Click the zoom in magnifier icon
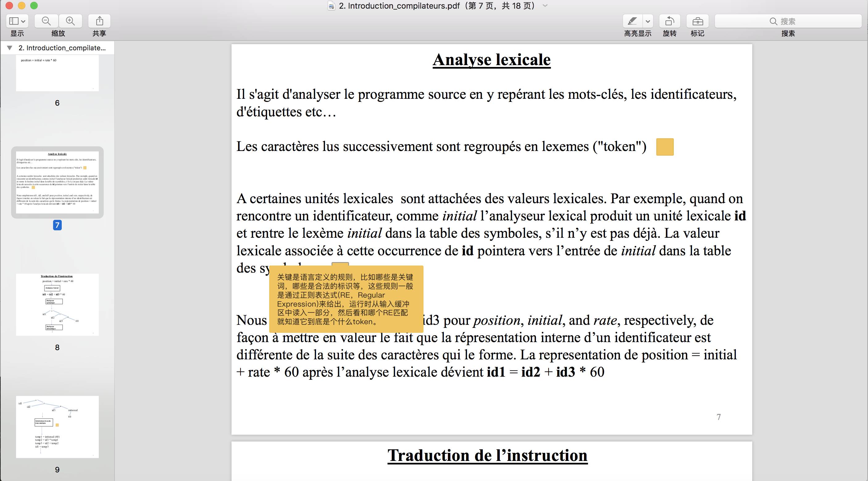The height and width of the screenshot is (481, 868). coord(70,21)
